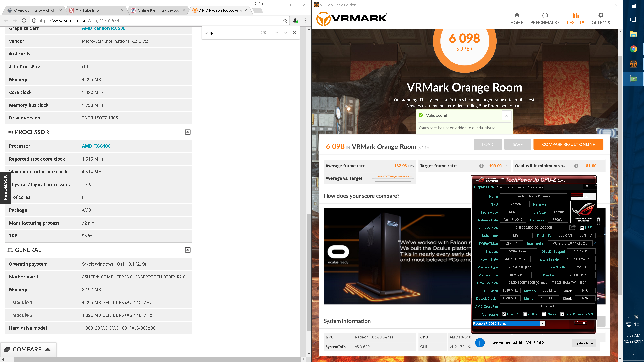Viewport: 644px width, 362px height.
Task: Switch to Online Banking Chrome tab
Action: click(158, 10)
